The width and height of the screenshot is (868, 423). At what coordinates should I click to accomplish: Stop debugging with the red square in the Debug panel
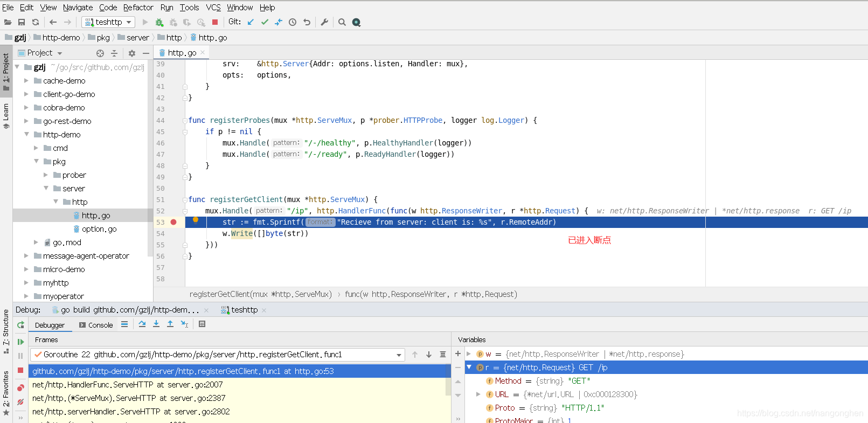click(x=20, y=370)
